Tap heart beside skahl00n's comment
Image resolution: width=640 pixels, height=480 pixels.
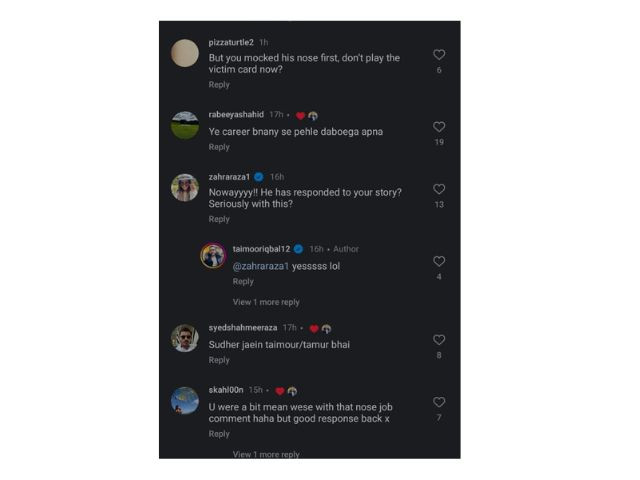point(439,402)
